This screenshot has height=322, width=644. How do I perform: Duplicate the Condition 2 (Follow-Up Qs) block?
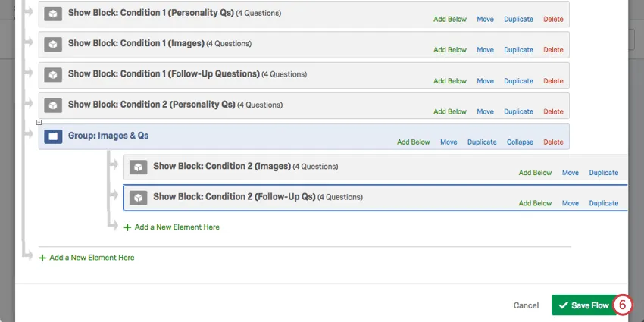pyautogui.click(x=603, y=203)
